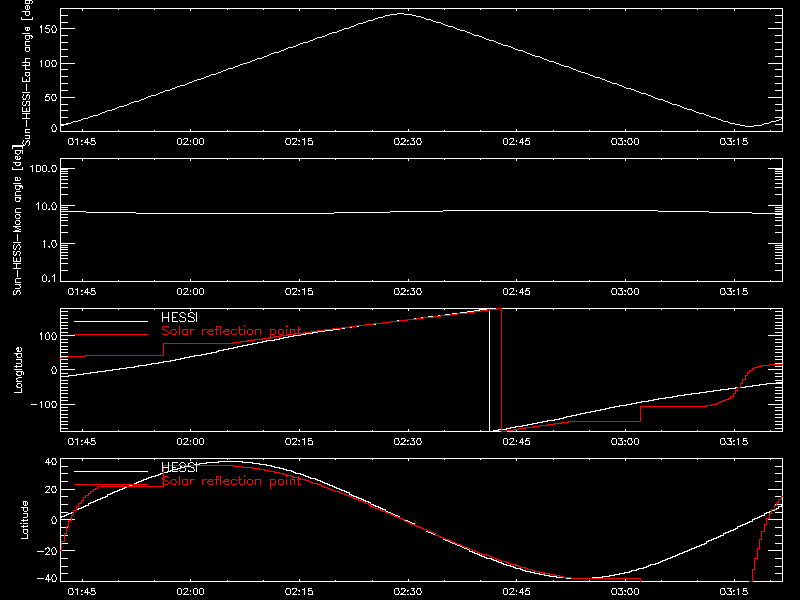This screenshot has height=600, width=800.
Task: Click the 1.0 tick label on Moon angle plot
Action: tap(49, 244)
